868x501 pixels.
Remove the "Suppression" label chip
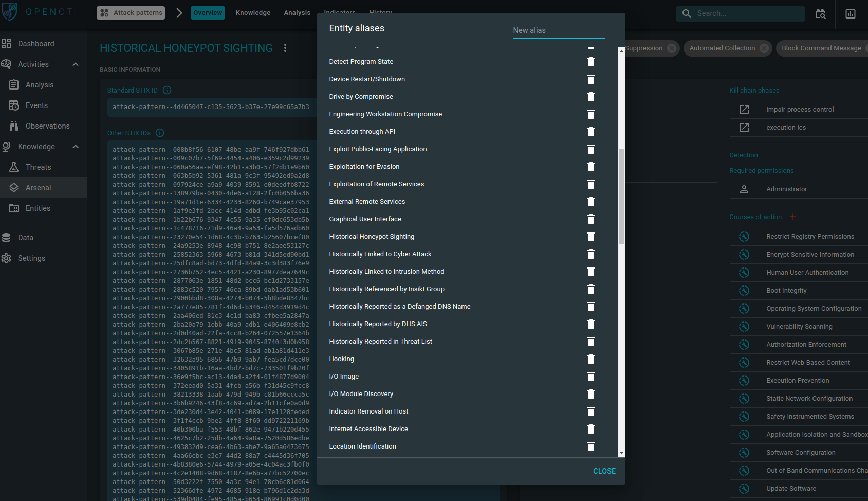672,48
